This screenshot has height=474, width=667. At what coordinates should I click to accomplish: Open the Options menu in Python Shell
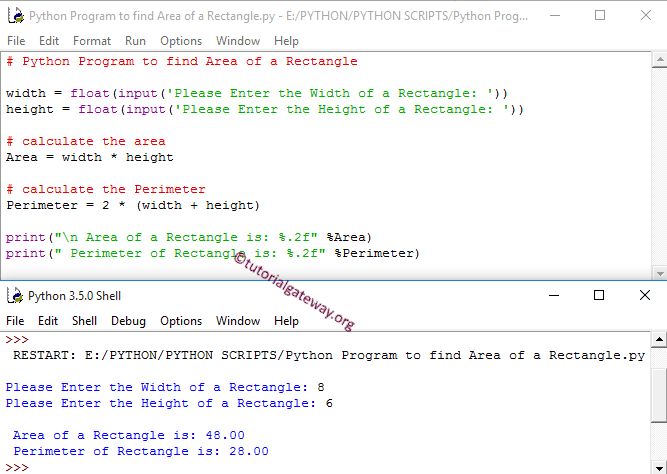181,321
